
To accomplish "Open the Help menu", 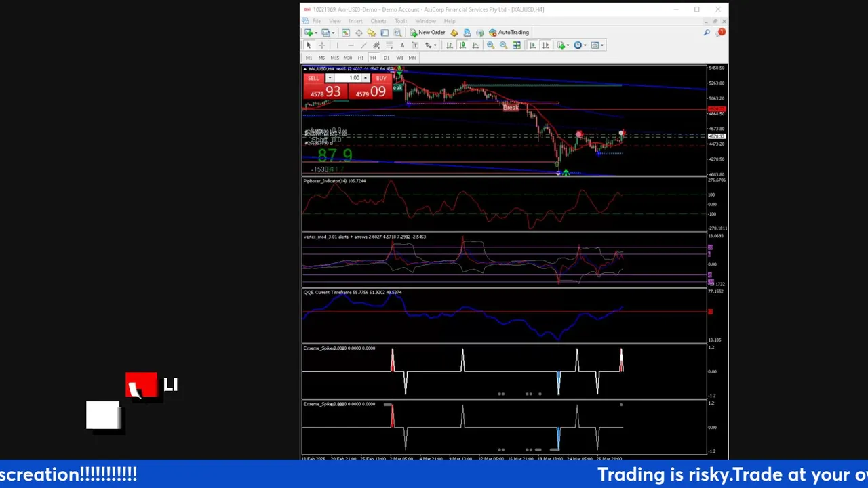I will [x=450, y=21].
